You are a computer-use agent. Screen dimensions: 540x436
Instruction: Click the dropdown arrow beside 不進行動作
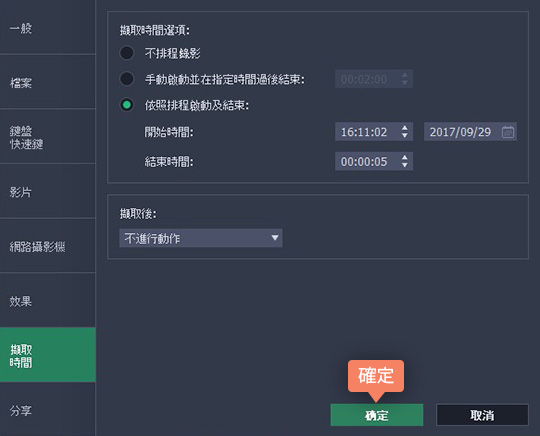coord(274,238)
